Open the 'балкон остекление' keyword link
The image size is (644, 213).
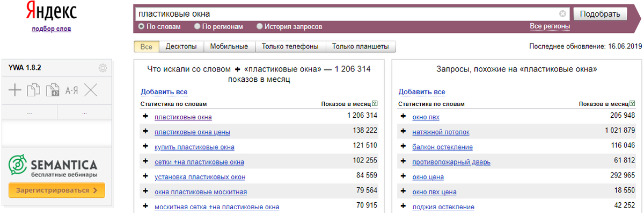tap(442, 147)
